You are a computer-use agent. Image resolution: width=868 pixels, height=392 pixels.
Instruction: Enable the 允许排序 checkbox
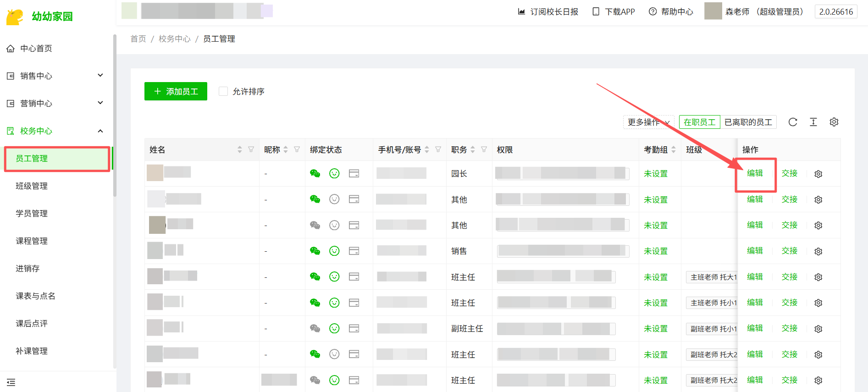(x=223, y=91)
